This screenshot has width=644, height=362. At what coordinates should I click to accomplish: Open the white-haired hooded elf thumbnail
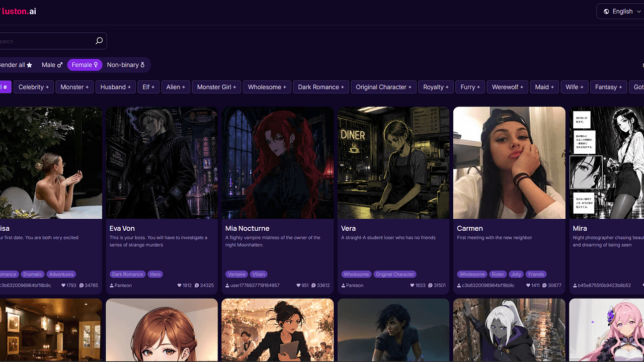(x=509, y=330)
